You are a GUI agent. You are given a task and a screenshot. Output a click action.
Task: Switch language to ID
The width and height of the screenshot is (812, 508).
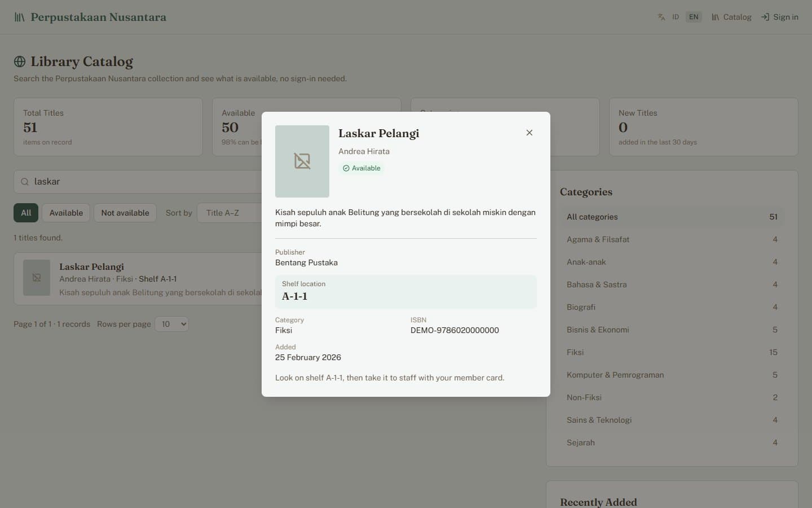pos(676,17)
